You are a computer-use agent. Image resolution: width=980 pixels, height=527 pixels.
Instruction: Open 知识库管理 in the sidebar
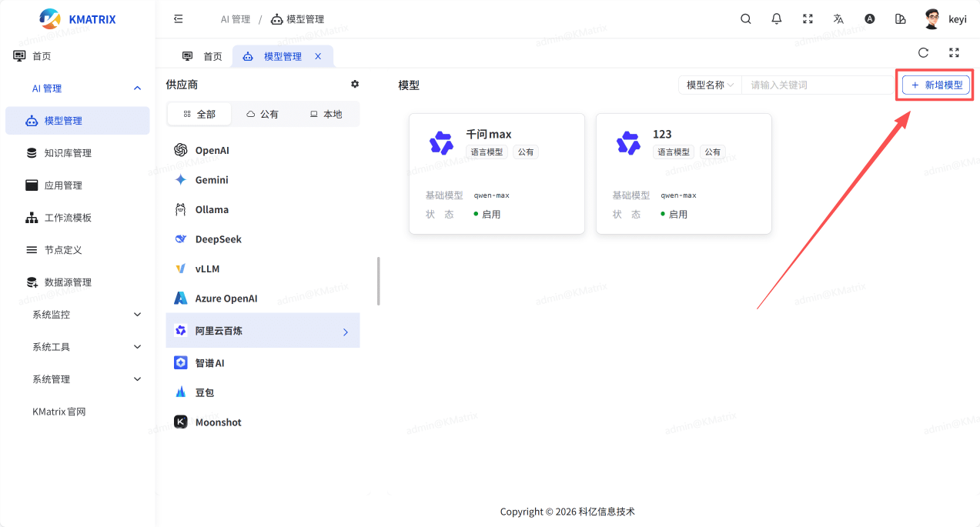coord(68,153)
